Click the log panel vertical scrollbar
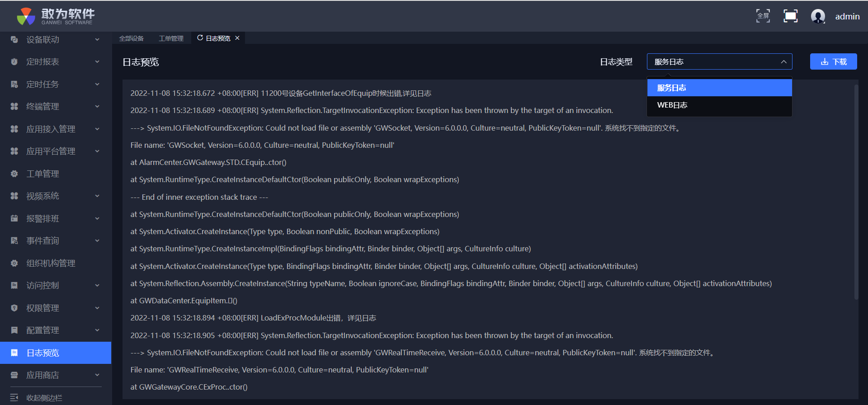This screenshot has height=405, width=868. [x=856, y=191]
